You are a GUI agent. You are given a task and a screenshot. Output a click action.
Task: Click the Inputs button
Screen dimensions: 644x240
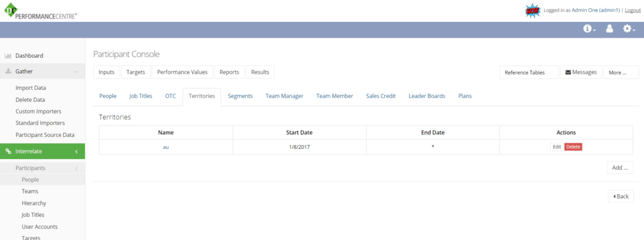point(107,72)
